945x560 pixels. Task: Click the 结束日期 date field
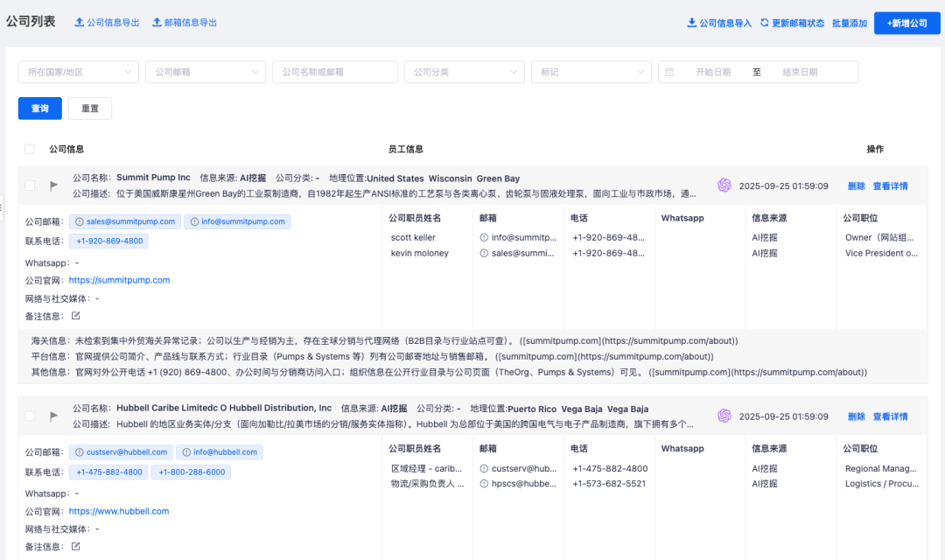click(800, 72)
